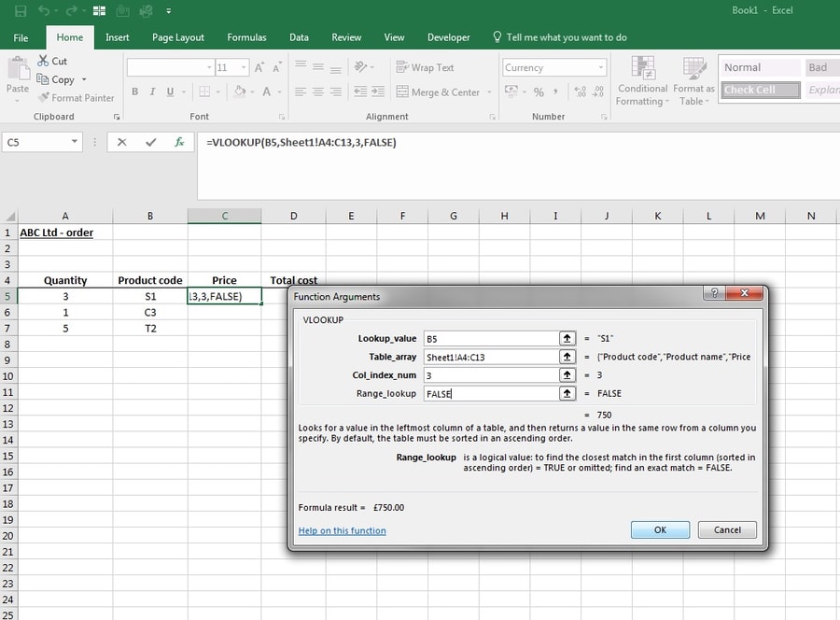Click the Decrease Decimal icon
Image resolution: width=840 pixels, height=620 pixels.
598,92
